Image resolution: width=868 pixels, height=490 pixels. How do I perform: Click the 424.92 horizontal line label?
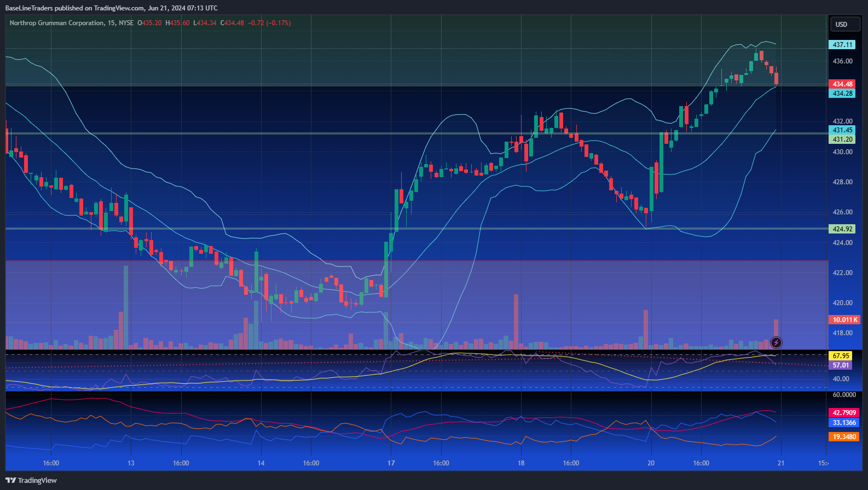[x=842, y=229]
